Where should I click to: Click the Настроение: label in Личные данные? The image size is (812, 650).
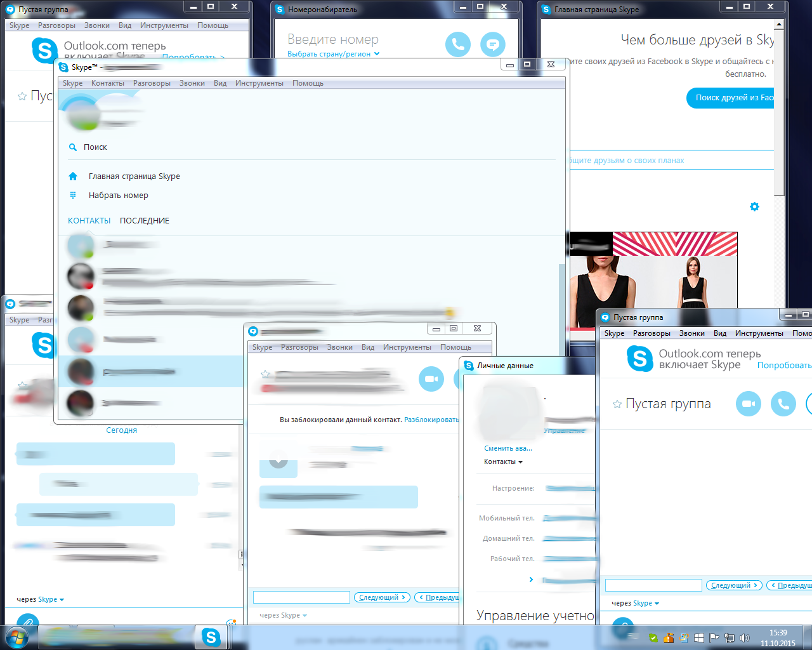pyautogui.click(x=513, y=488)
